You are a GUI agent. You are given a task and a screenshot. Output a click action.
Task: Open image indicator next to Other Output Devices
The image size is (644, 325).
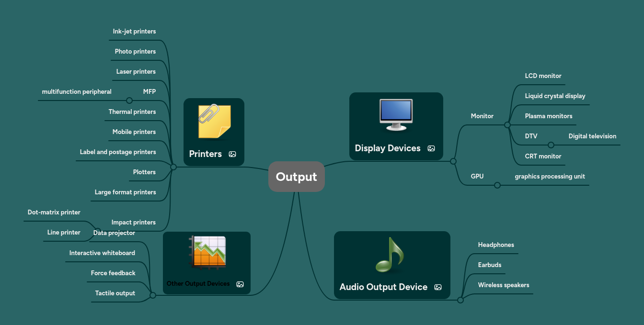click(x=240, y=284)
